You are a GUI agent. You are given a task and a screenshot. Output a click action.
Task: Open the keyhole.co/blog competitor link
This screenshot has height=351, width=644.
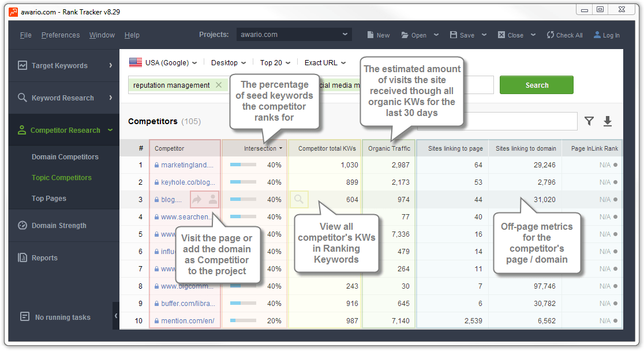click(188, 182)
